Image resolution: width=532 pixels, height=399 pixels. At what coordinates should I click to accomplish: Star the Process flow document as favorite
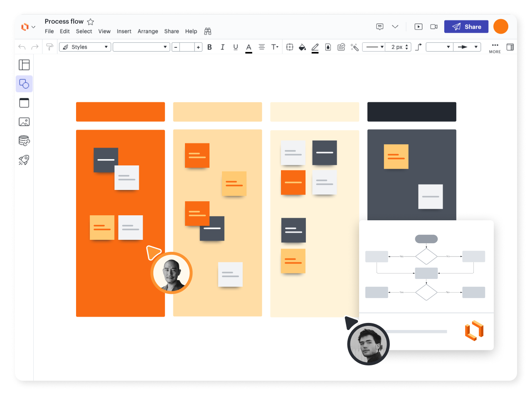[91, 22]
